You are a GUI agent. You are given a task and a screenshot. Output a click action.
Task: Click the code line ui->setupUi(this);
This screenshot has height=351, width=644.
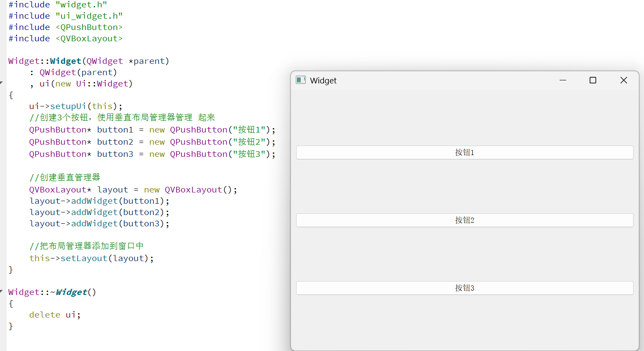click(76, 106)
